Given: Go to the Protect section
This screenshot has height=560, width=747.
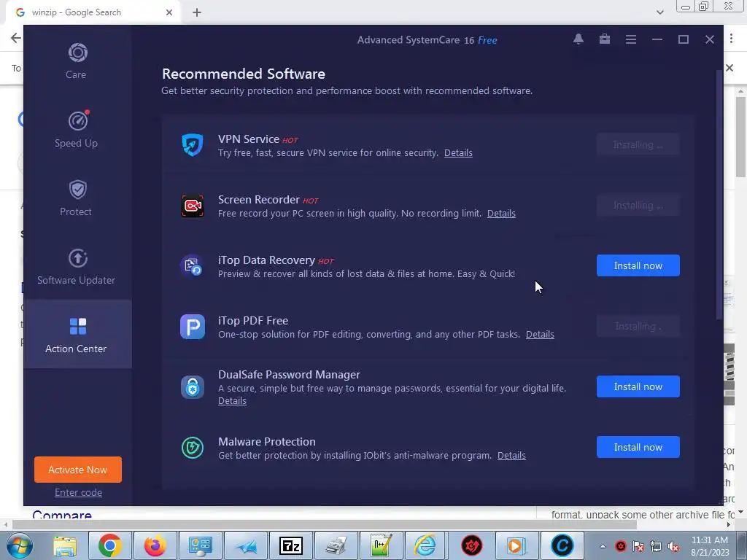Looking at the screenshot, I should (x=77, y=198).
